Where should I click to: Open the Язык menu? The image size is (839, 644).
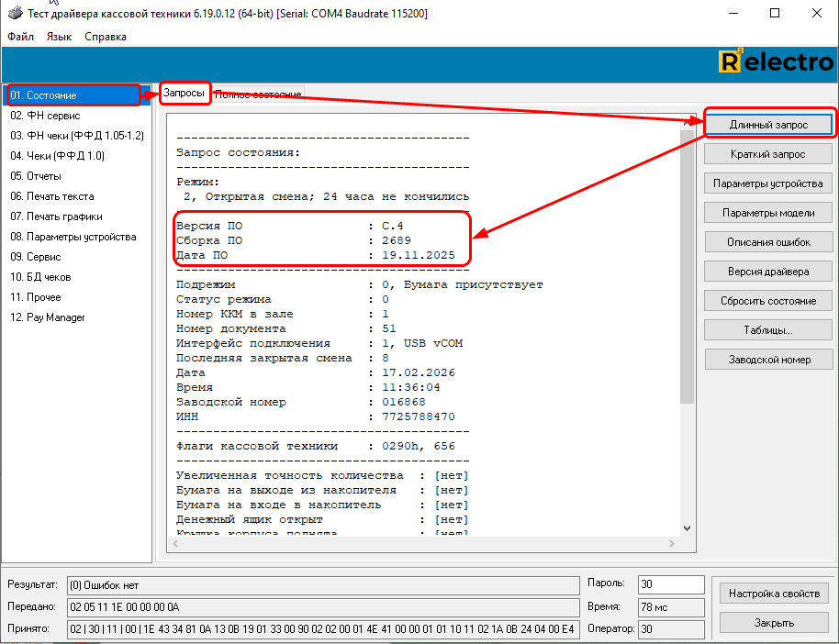[x=59, y=37]
